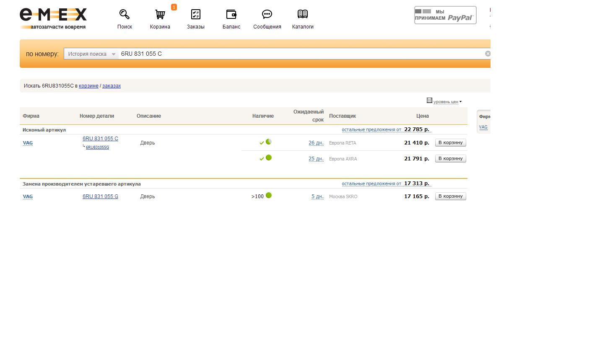Screen dimensions: 592x364
Task: Click the PayPal accepted banner
Action: coord(445,15)
